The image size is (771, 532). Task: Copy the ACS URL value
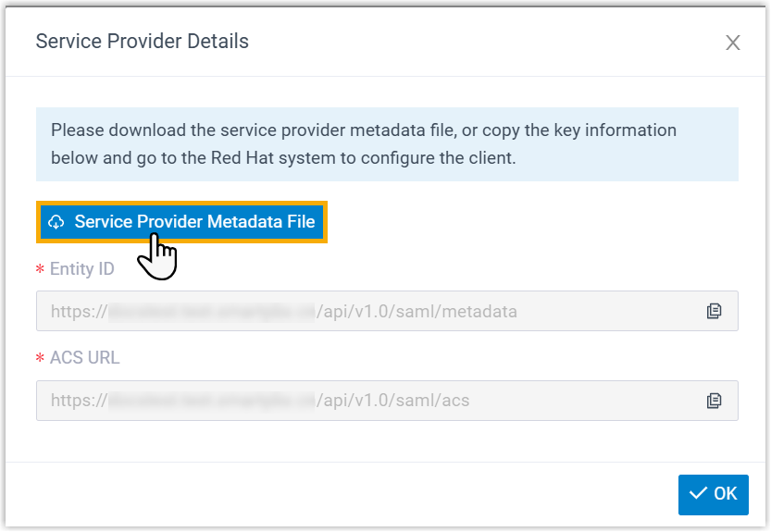click(x=714, y=401)
